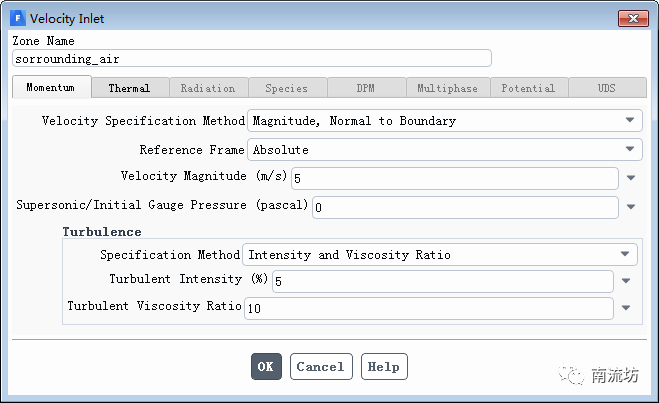Open Turbulent Intensity parameter arrow menu
This screenshot has height=403, width=659.
pyautogui.click(x=625, y=281)
